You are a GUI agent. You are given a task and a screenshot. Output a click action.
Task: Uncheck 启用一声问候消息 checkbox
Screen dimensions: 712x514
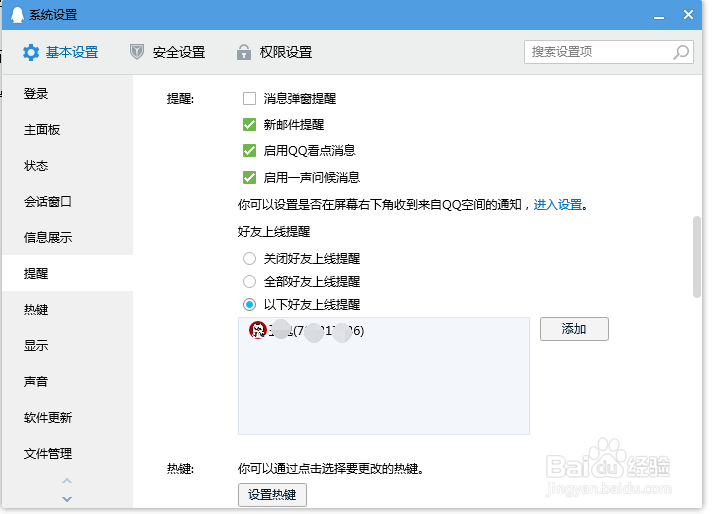[x=249, y=177]
